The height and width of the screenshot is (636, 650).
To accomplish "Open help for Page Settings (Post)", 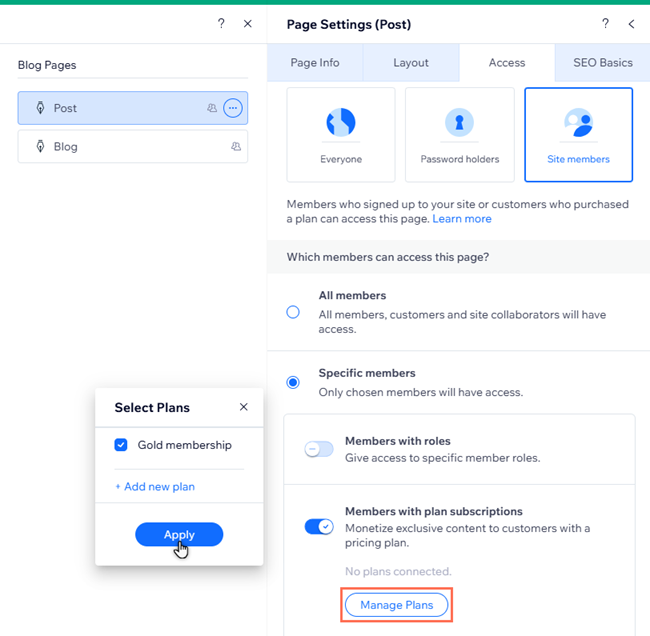I will 605,24.
